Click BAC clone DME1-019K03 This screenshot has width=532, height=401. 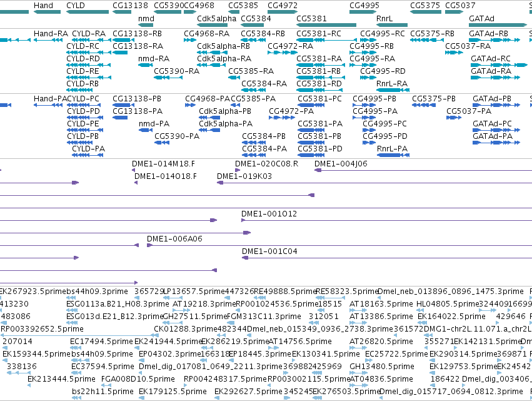coord(244,176)
